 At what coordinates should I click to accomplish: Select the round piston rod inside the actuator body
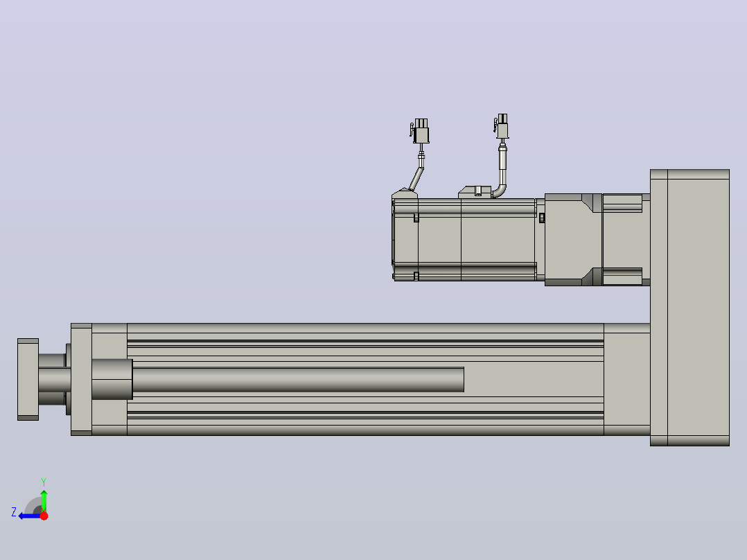click(298, 379)
